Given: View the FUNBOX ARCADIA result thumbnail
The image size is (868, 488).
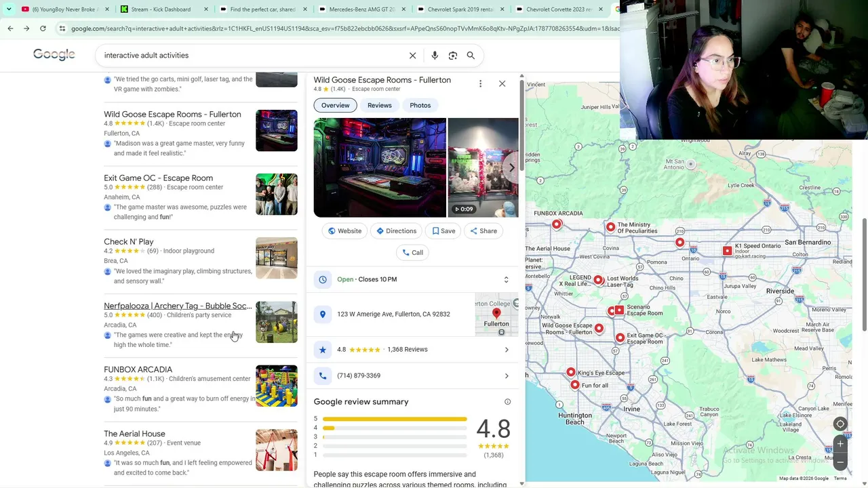Looking at the screenshot, I should pos(277,386).
